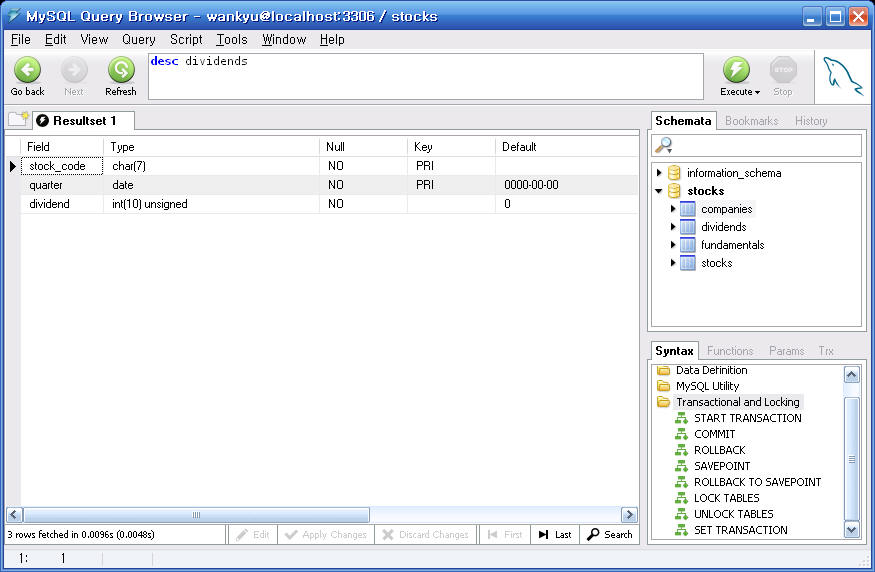
Task: Expand the dividends table node
Action: [x=673, y=227]
